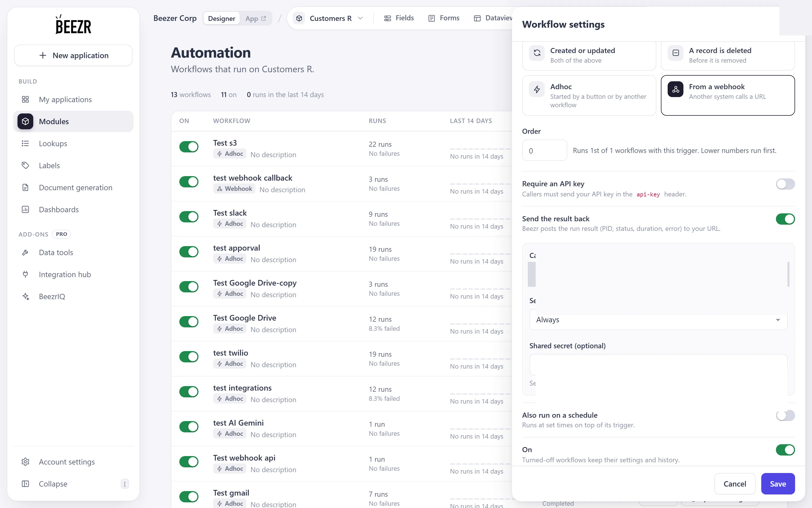Click the Dataviews tab
The image size is (812, 508).
tap(493, 18)
